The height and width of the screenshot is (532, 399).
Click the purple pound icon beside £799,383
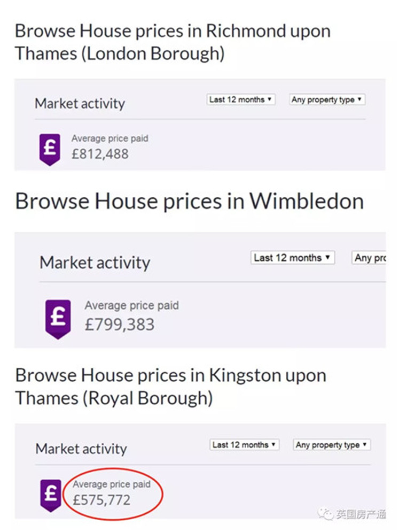point(58,318)
